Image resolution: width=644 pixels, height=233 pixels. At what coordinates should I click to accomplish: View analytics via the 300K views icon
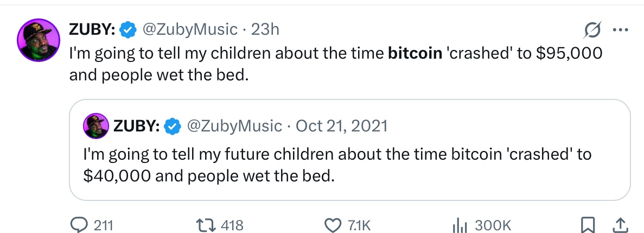pyautogui.click(x=459, y=225)
